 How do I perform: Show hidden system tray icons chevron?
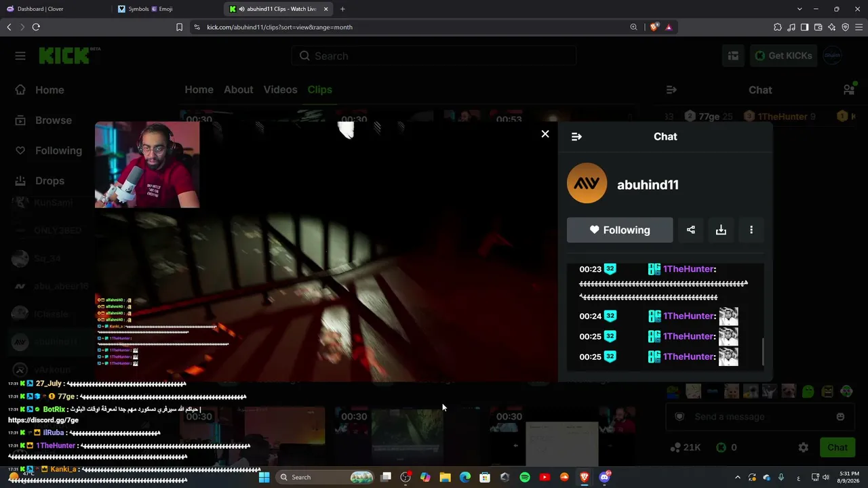point(738,477)
